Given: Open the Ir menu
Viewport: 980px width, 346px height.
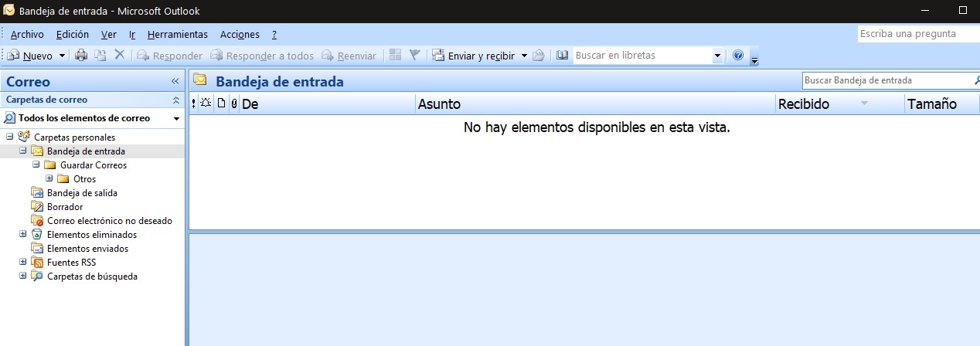Looking at the screenshot, I should point(132,35).
